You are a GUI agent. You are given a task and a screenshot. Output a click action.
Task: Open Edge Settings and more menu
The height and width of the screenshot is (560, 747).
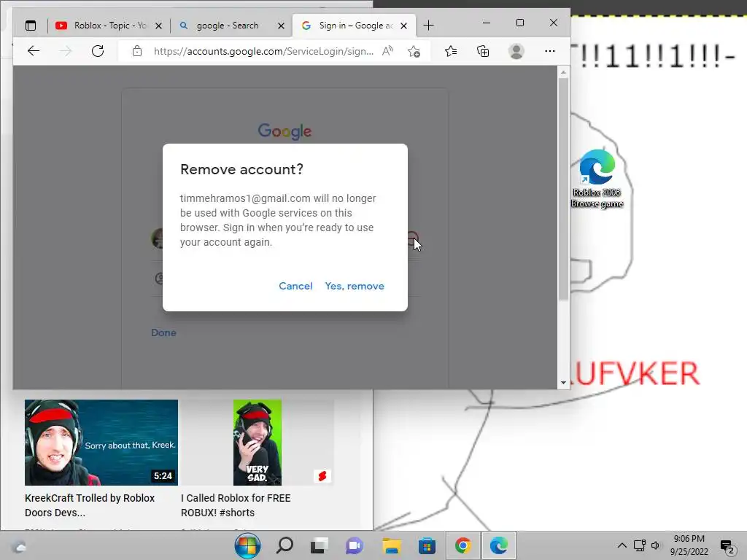(x=550, y=51)
